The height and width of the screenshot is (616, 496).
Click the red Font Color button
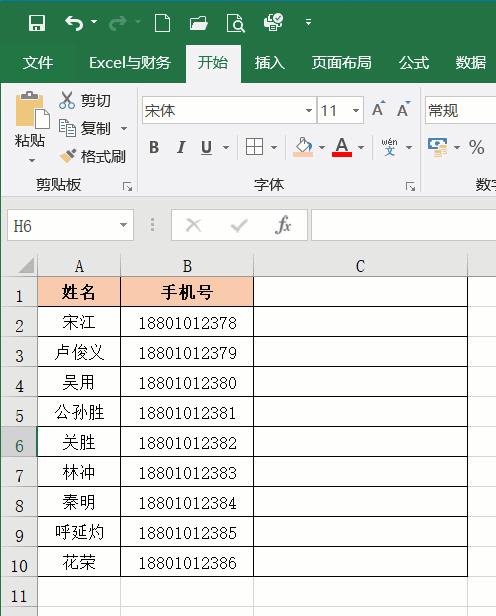342,147
